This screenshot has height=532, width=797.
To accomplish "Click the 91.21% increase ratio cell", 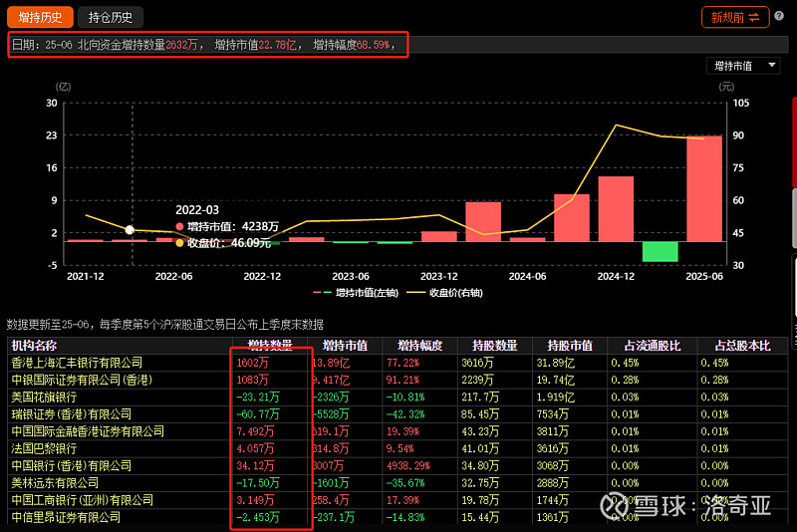I will (403, 381).
